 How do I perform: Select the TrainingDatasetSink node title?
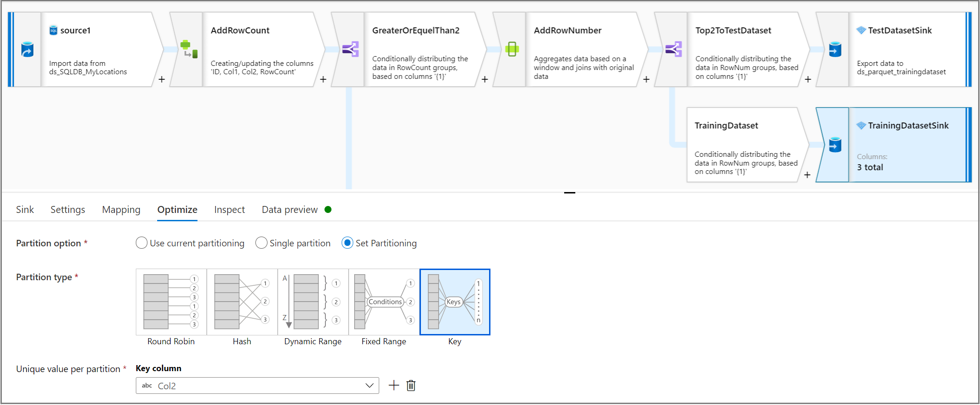(908, 126)
